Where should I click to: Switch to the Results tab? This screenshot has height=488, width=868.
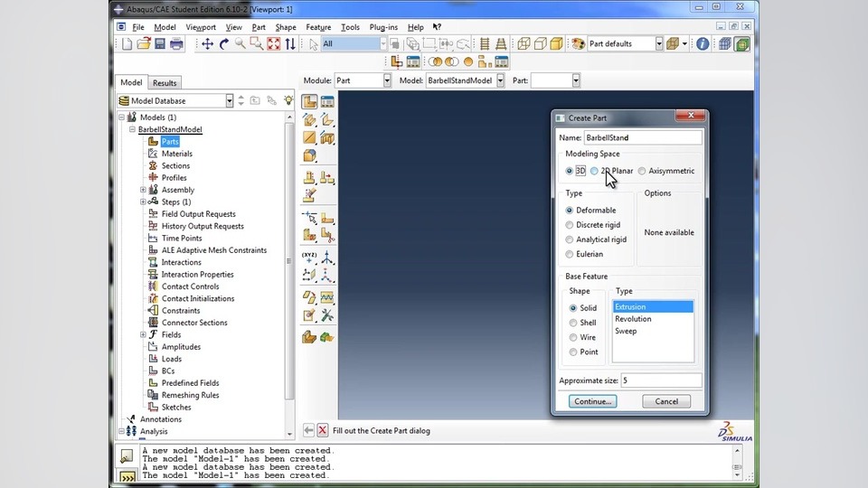[x=165, y=83]
